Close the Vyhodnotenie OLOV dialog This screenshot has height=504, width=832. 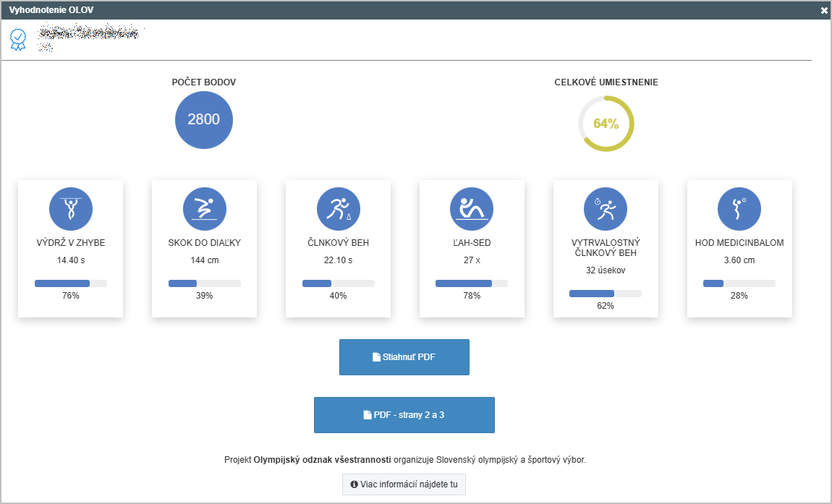(824, 10)
